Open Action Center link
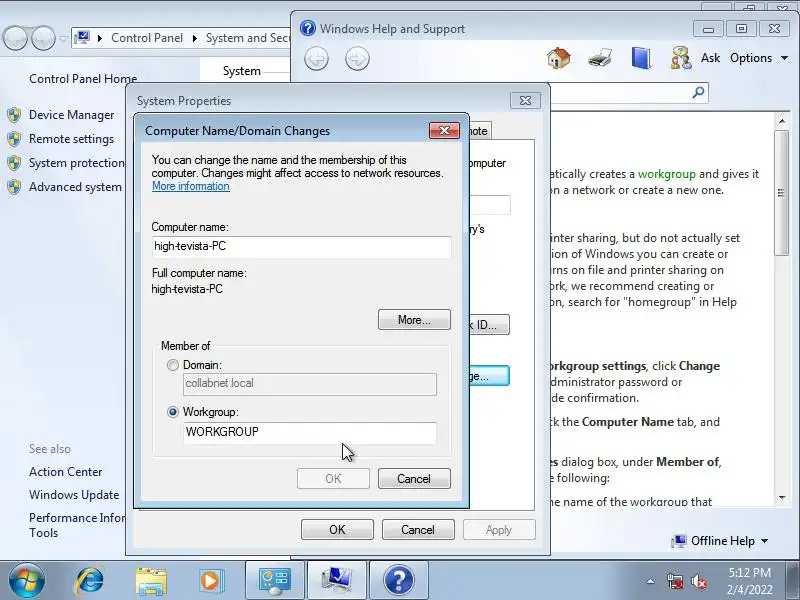This screenshot has width=800, height=600. tap(65, 472)
